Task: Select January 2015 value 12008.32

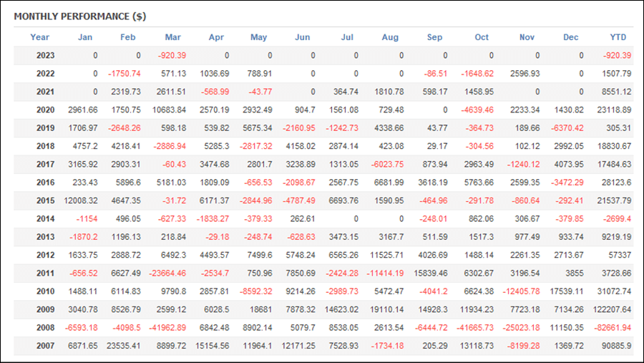Action: click(x=81, y=200)
